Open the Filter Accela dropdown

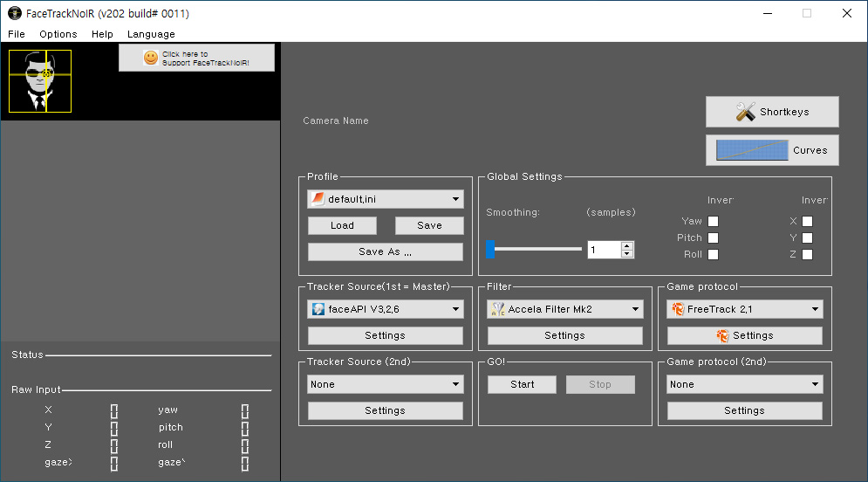pos(565,309)
